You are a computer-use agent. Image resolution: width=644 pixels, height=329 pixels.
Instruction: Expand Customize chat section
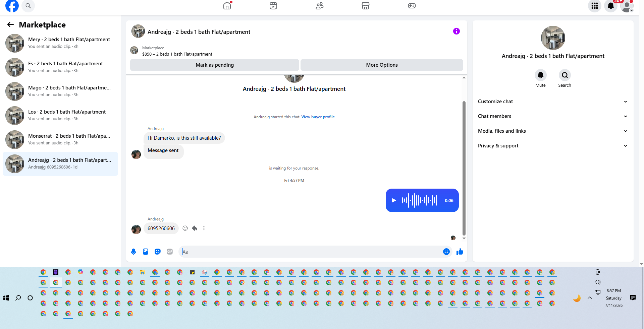(x=553, y=102)
